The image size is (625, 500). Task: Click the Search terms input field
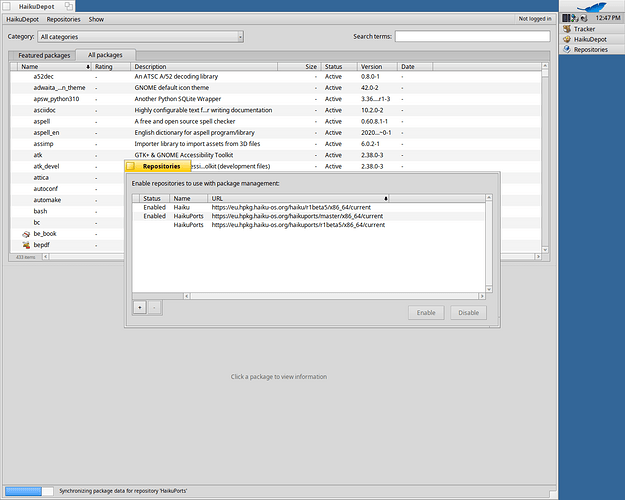472,36
